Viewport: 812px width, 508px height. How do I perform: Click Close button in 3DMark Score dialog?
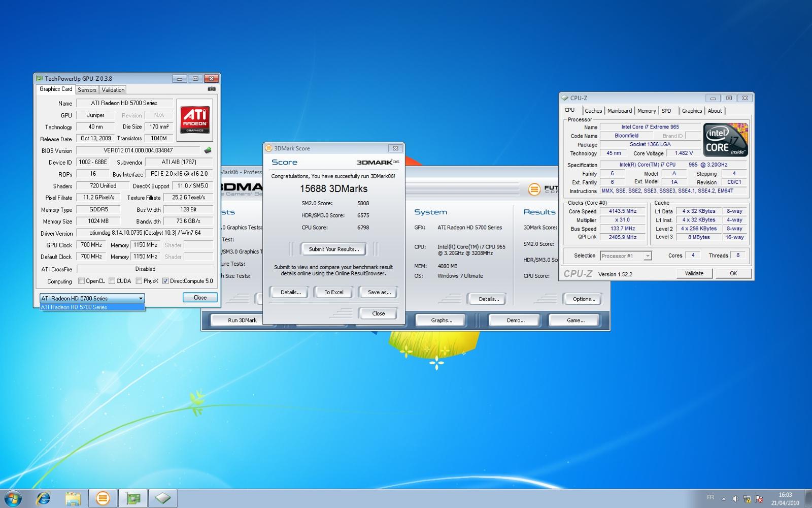point(379,313)
